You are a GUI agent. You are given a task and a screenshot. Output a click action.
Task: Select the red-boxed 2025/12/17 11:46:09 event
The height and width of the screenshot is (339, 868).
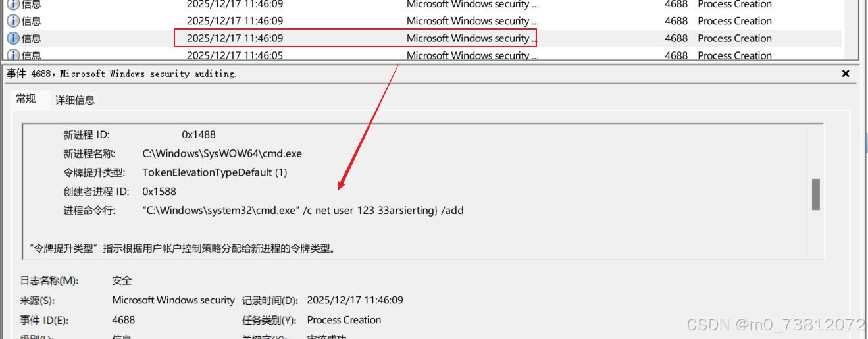point(422,38)
